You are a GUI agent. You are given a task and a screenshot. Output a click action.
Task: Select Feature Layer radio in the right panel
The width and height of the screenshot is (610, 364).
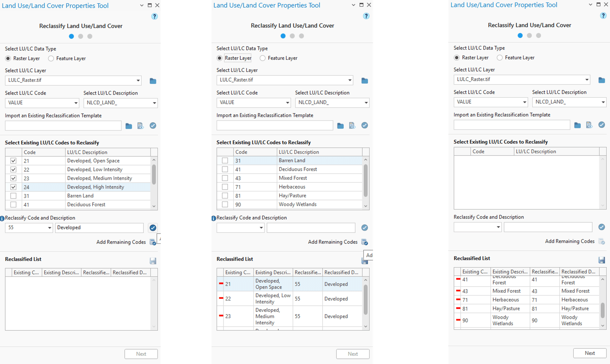pos(500,57)
